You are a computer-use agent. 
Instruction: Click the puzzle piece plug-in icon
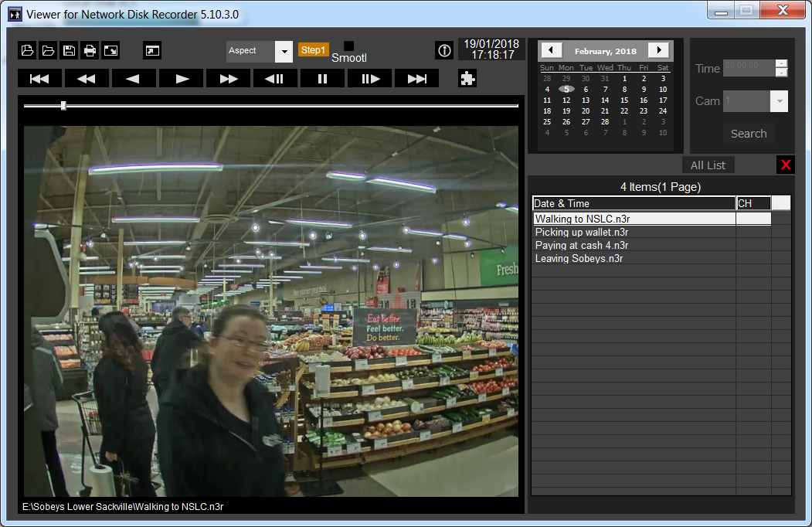pos(467,78)
